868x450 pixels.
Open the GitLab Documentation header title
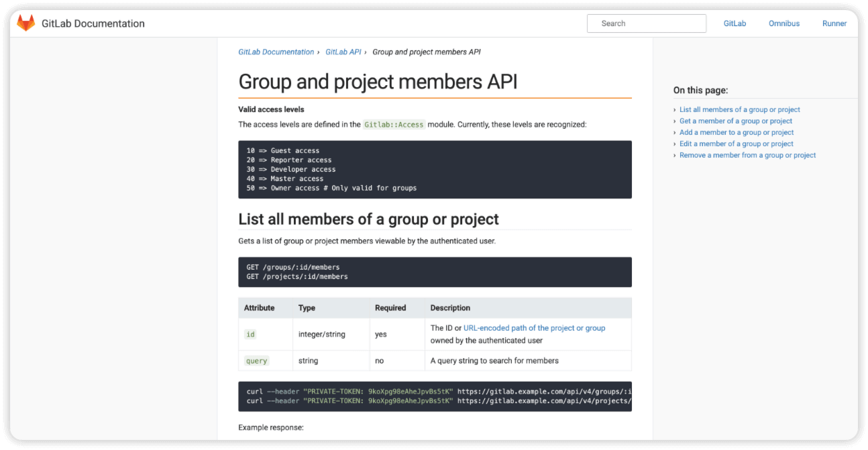point(93,23)
